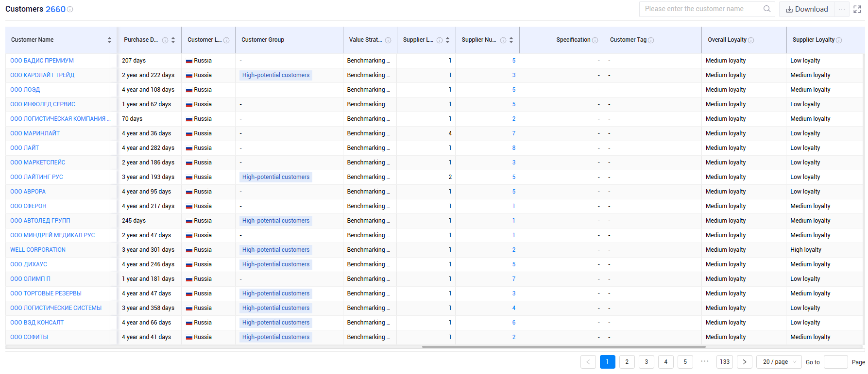Select page 3
The width and height of the screenshot is (868, 374).
(x=647, y=362)
